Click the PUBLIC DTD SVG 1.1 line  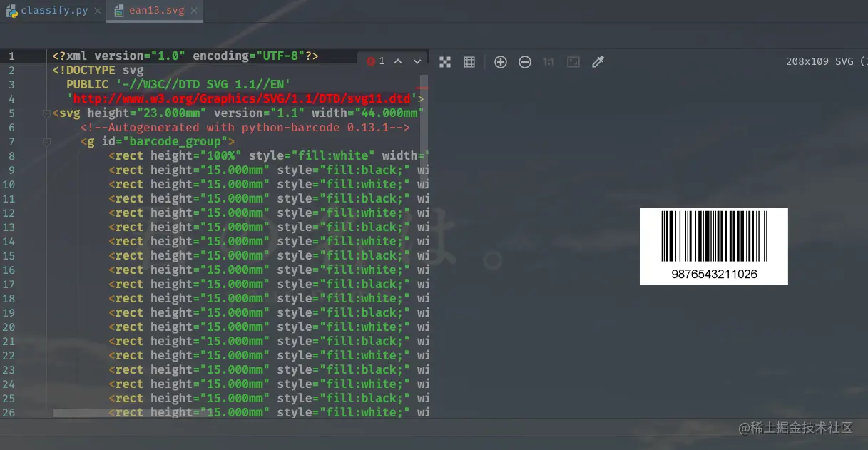(x=178, y=85)
